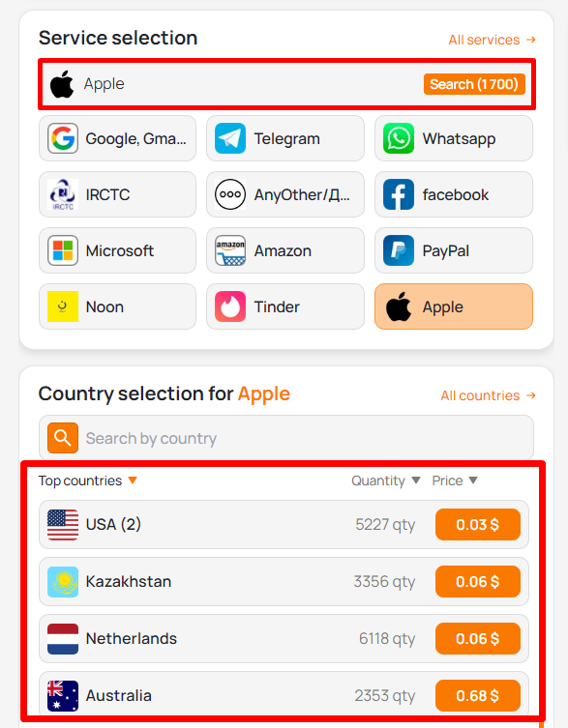Image resolution: width=568 pixels, height=728 pixels.
Task: Select the IRCTC service icon
Action: click(63, 194)
